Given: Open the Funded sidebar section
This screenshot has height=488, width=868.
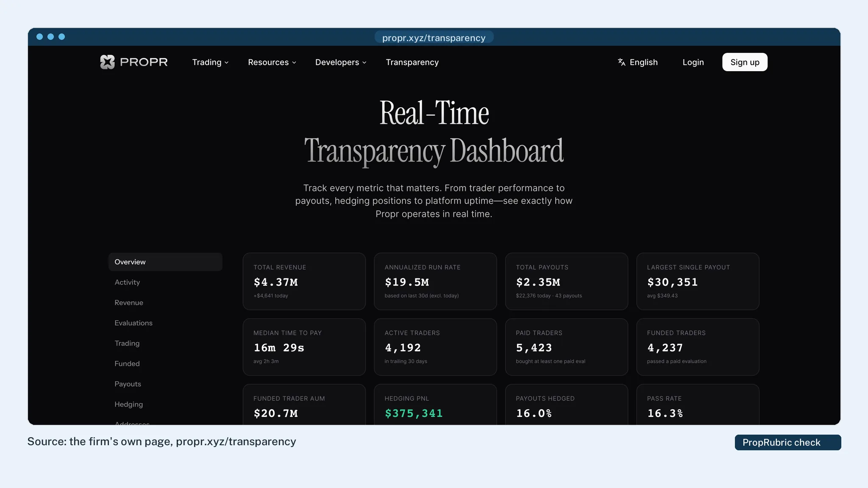Looking at the screenshot, I should [127, 363].
